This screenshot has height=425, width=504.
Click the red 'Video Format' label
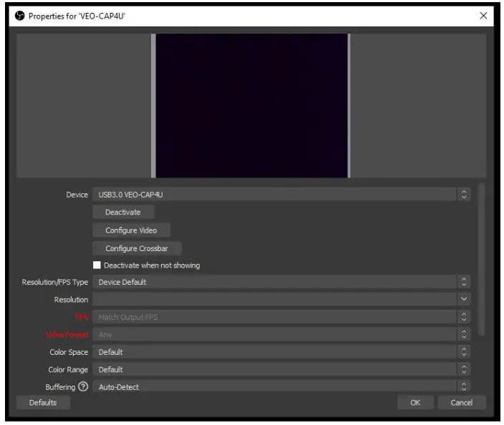tap(67, 335)
